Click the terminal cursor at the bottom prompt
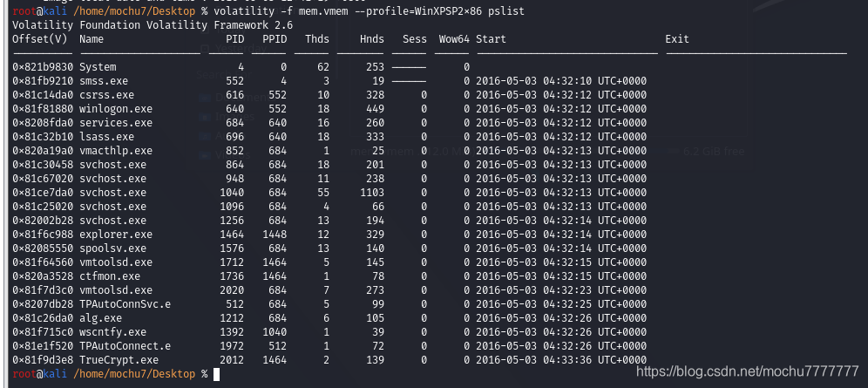Viewport: 868px width, 388px height. point(216,374)
